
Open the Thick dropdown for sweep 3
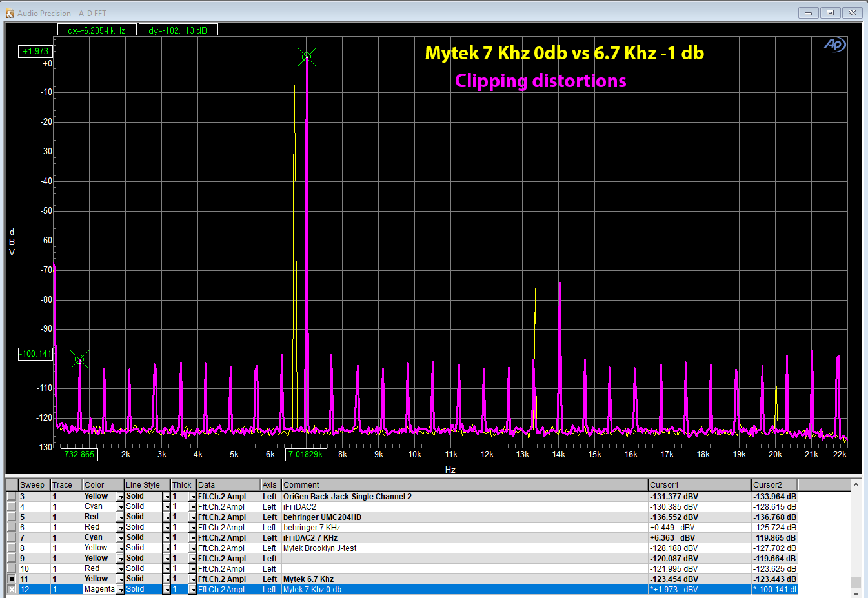pos(192,497)
